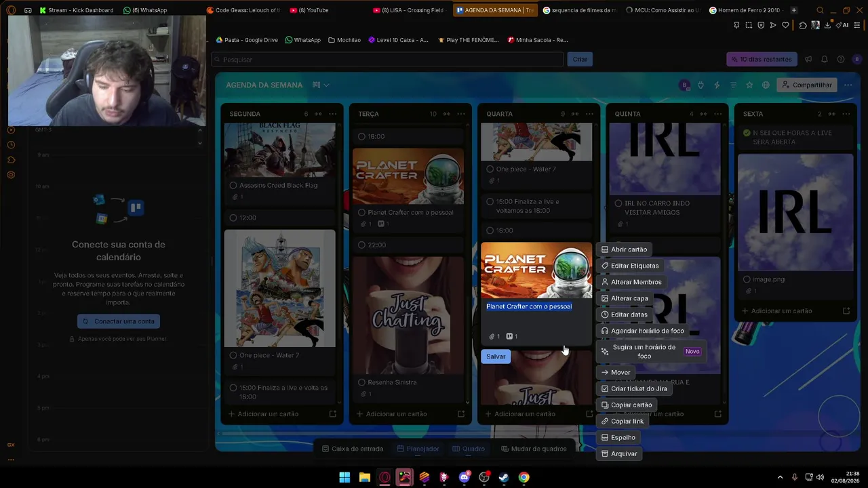Screen dimensions: 868x488
Task: Open the Planet Crafter card via Abrir cartão
Action: 624,249
